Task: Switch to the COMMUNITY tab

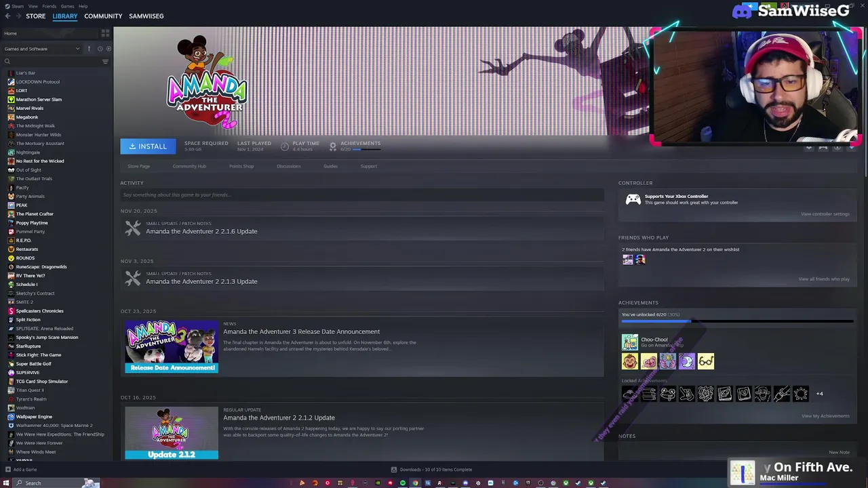Action: (103, 16)
